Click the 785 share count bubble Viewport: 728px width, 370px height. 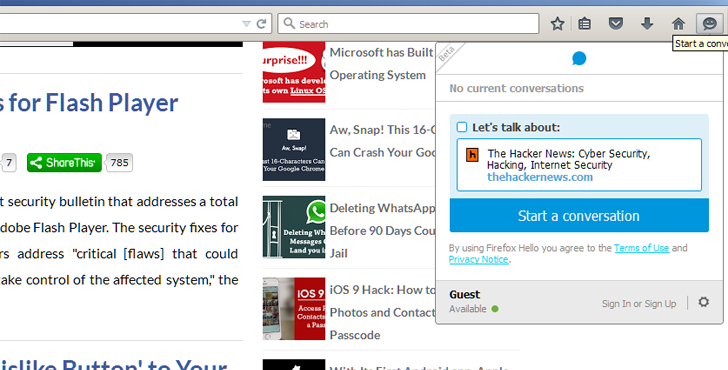click(x=119, y=162)
